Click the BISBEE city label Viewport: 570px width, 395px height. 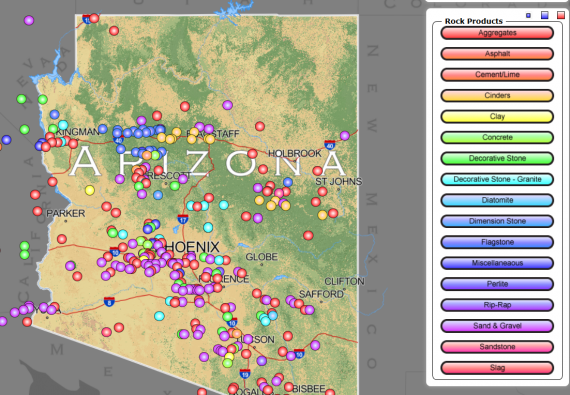pyautogui.click(x=309, y=389)
